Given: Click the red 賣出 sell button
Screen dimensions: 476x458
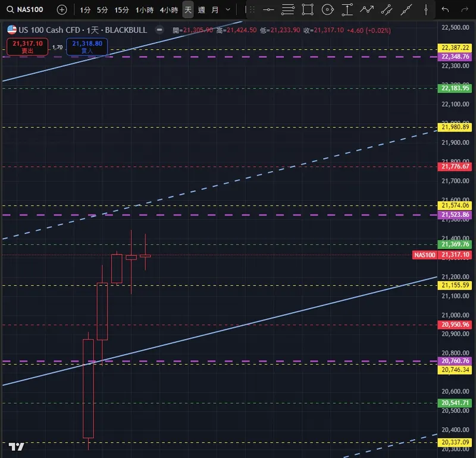Looking at the screenshot, I should (x=27, y=47).
